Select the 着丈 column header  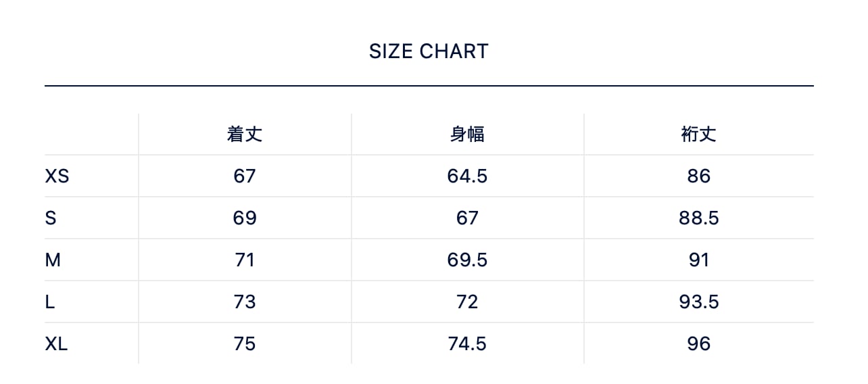tap(245, 135)
